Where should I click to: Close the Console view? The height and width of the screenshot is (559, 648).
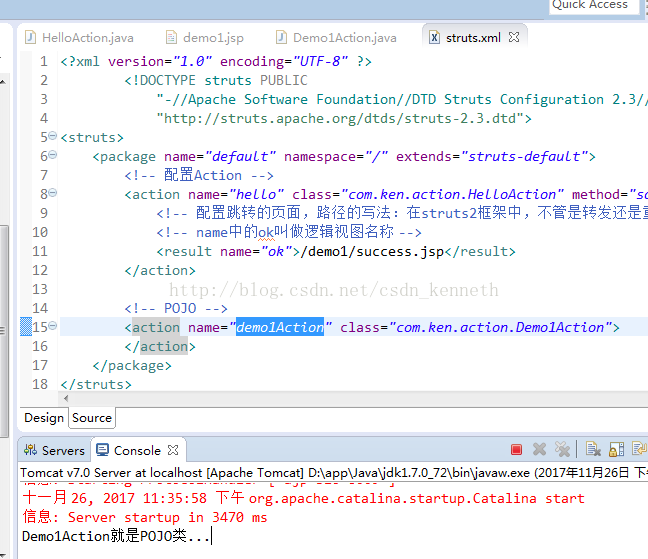click(x=173, y=450)
